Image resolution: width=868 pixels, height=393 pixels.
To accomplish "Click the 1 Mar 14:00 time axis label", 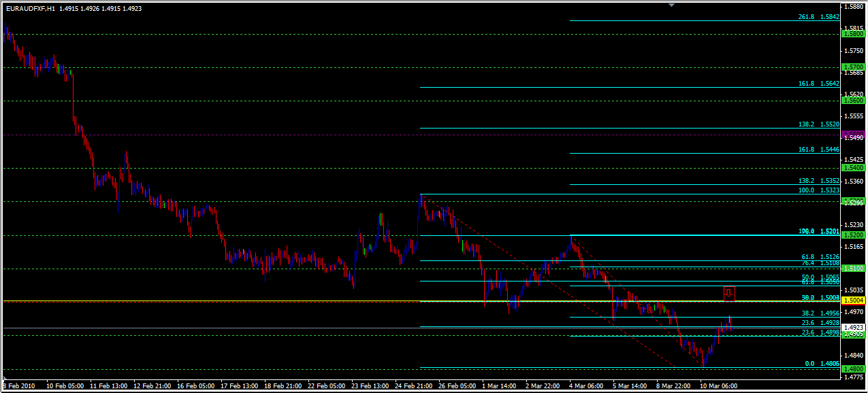I will (500, 386).
